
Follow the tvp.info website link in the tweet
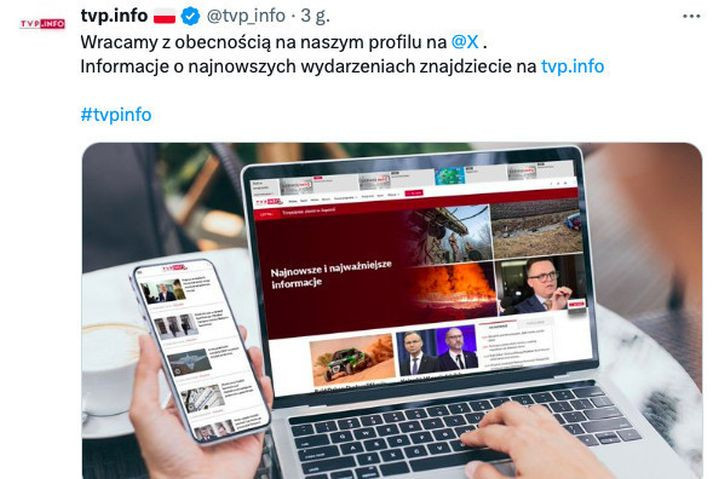click(572, 66)
